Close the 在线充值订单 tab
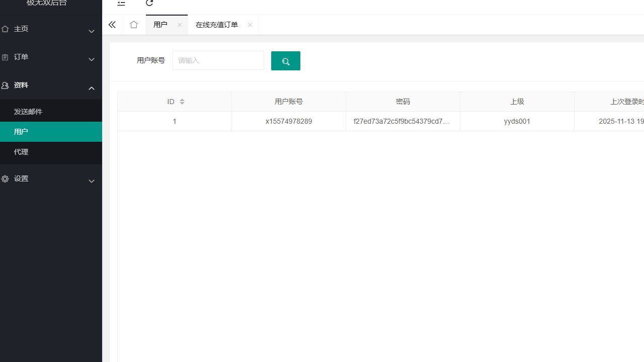Viewport: 644px width, 362px height. pos(250,25)
